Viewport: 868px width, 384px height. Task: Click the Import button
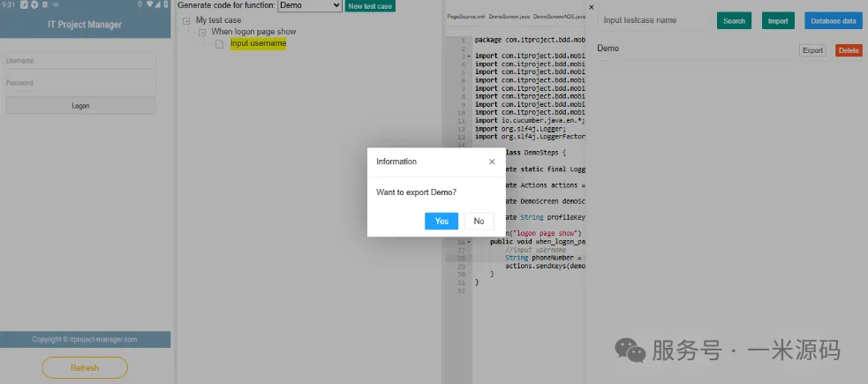(x=778, y=21)
